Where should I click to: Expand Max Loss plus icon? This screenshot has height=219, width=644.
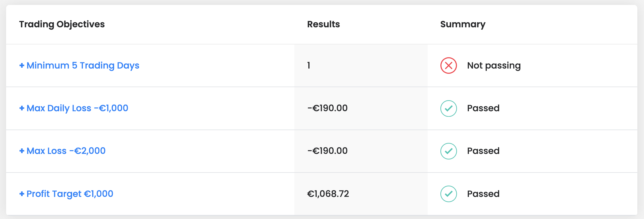[22, 151]
